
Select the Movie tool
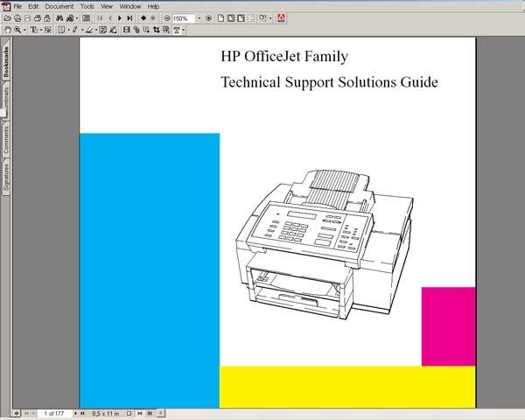tap(126, 30)
